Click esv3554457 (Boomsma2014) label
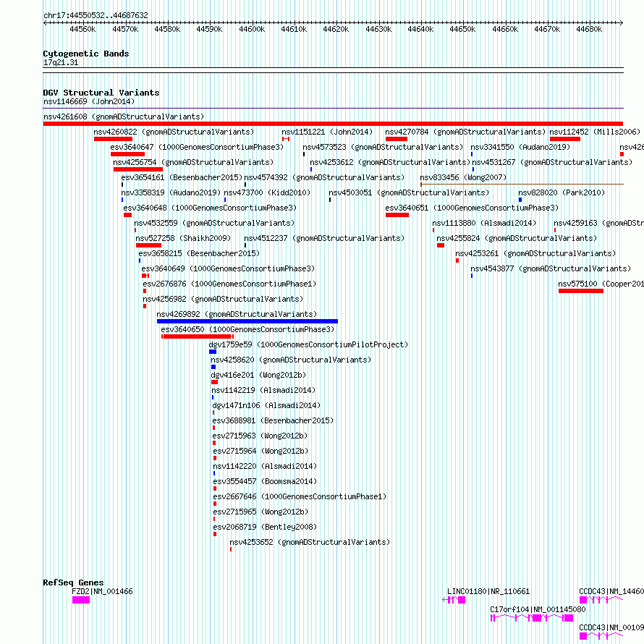The image size is (644, 644). point(265,481)
